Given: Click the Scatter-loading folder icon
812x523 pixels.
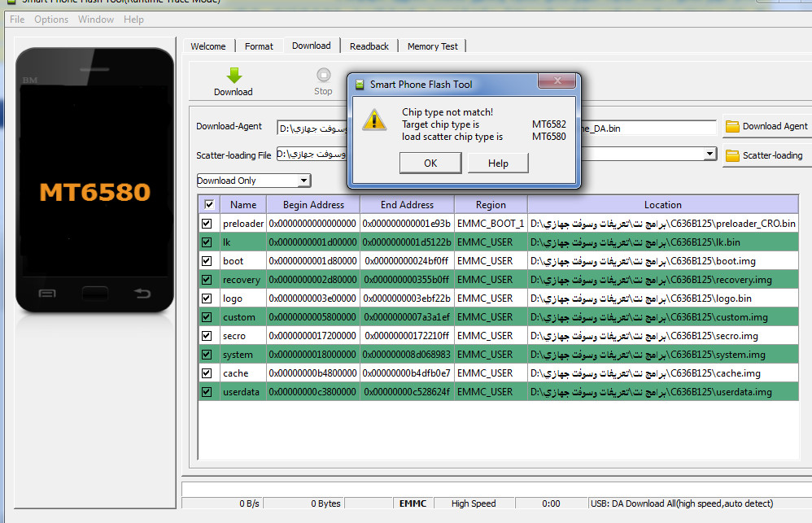Looking at the screenshot, I should tap(732, 155).
